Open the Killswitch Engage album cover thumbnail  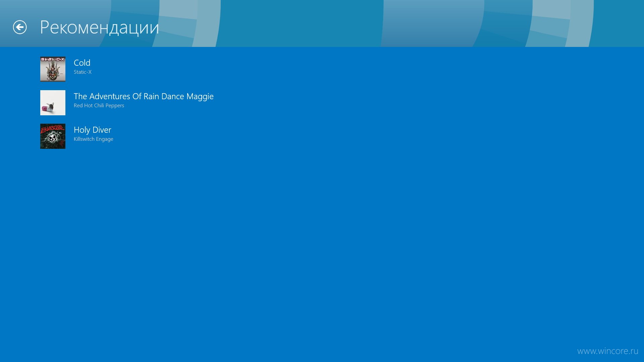pos(53,136)
